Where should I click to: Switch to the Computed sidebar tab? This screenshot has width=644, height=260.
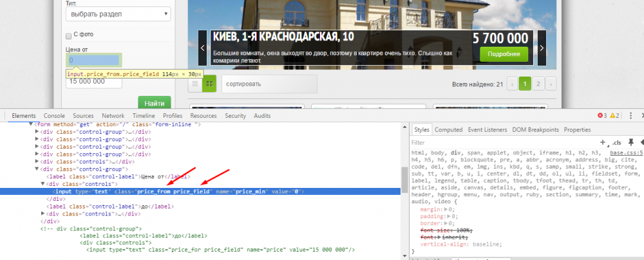pyautogui.click(x=448, y=130)
